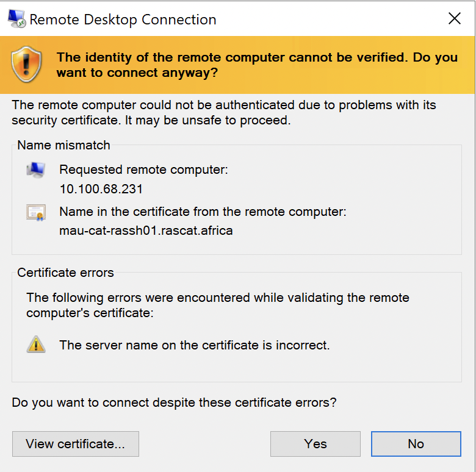Click the 'Certificate errors' group heading
This screenshot has height=472, width=476.
coord(65,273)
